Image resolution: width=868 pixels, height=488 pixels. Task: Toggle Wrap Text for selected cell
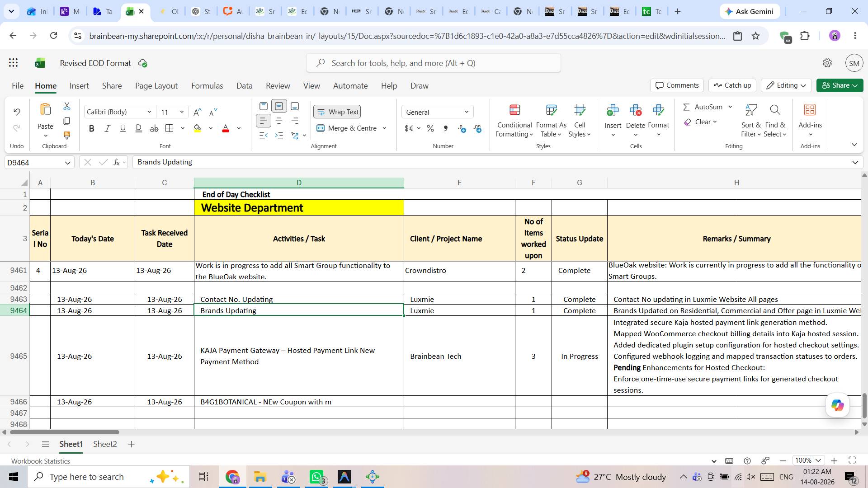pyautogui.click(x=337, y=112)
